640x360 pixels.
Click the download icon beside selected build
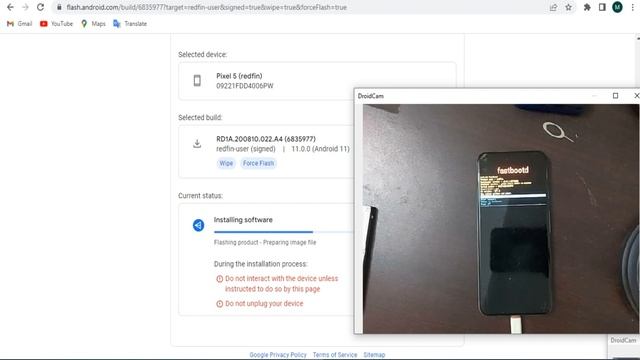pyautogui.click(x=197, y=144)
